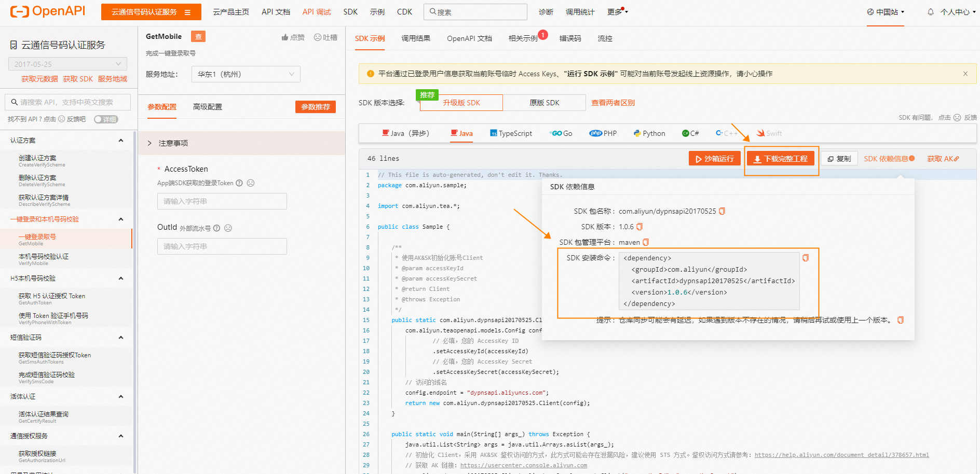Click the 查 badge next to GetMobile

(x=198, y=36)
